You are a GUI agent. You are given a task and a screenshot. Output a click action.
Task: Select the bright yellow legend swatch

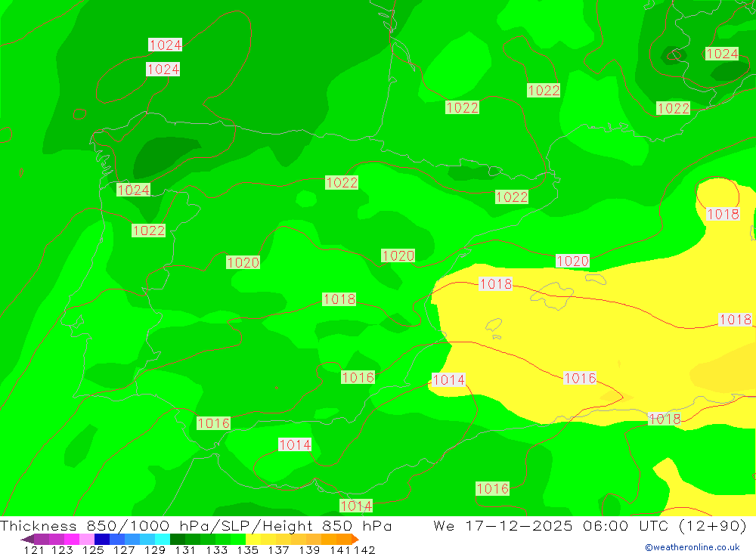(253, 539)
